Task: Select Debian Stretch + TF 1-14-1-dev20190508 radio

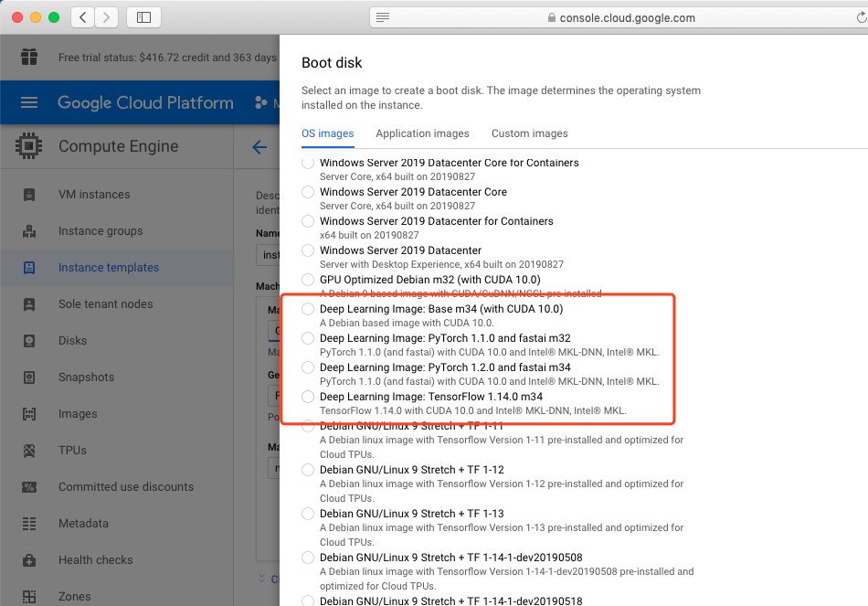Action: (x=308, y=558)
